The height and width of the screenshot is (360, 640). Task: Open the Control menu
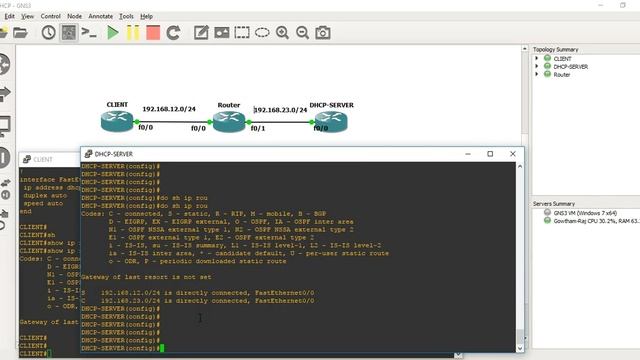[x=51, y=16]
